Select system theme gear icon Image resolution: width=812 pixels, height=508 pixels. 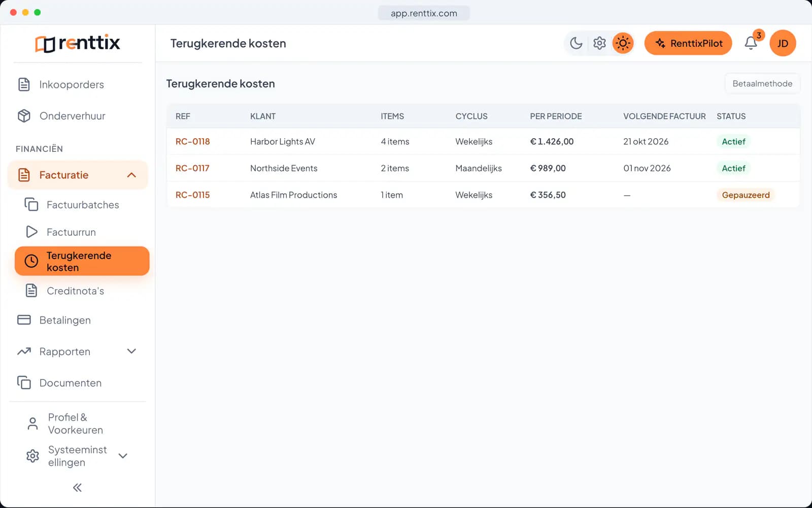coord(599,43)
